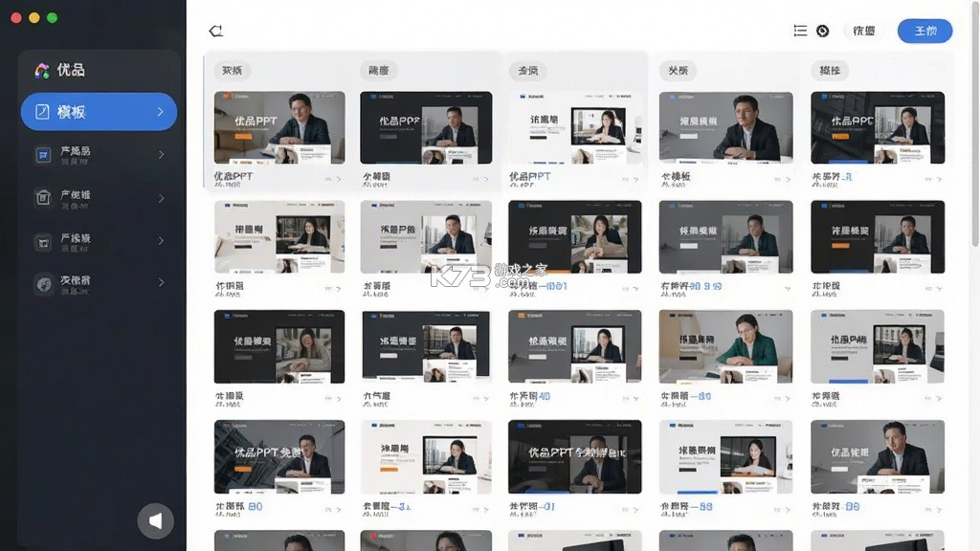
Task: Open the 优品PPT thumbnail first in the fourth row
Action: [x=279, y=456]
